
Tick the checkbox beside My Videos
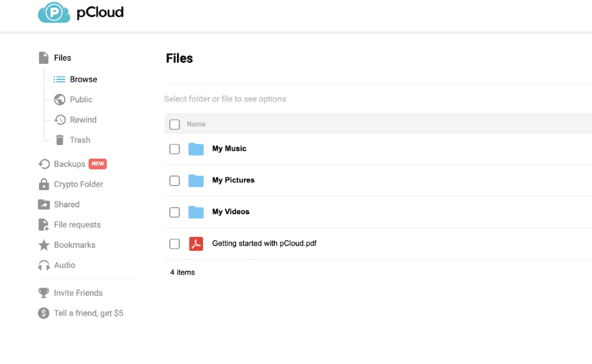pyautogui.click(x=175, y=212)
